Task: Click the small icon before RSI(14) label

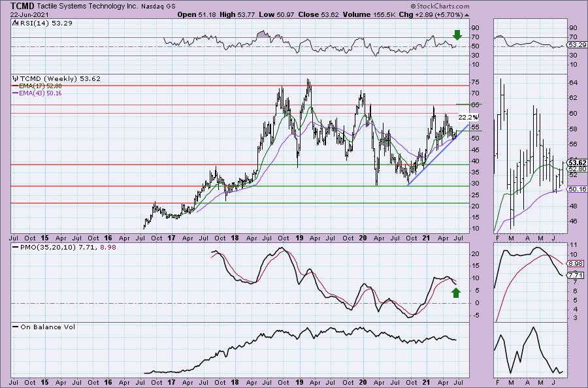Action: [x=14, y=23]
